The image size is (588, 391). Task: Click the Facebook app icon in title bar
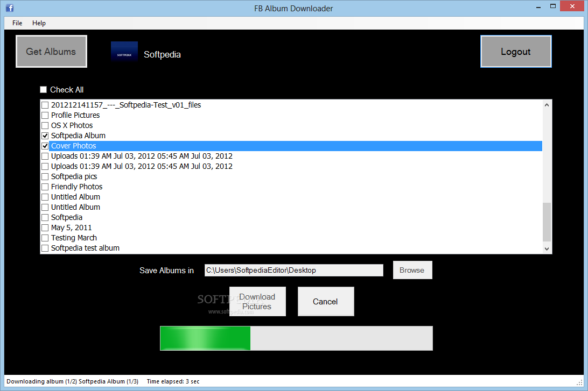click(10, 8)
